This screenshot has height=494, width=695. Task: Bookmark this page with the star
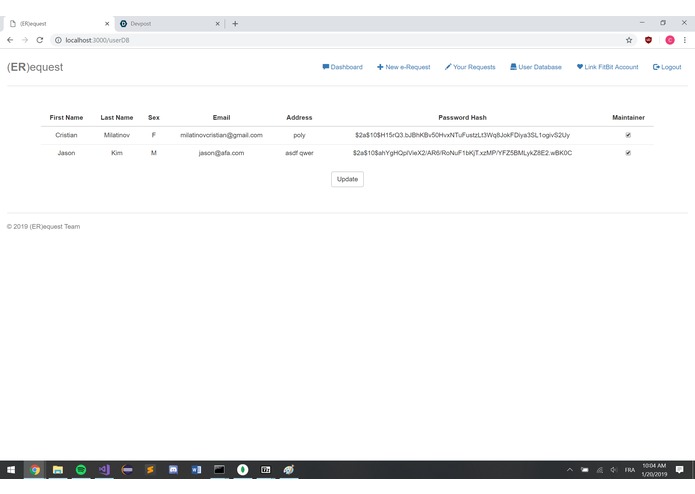[629, 40]
